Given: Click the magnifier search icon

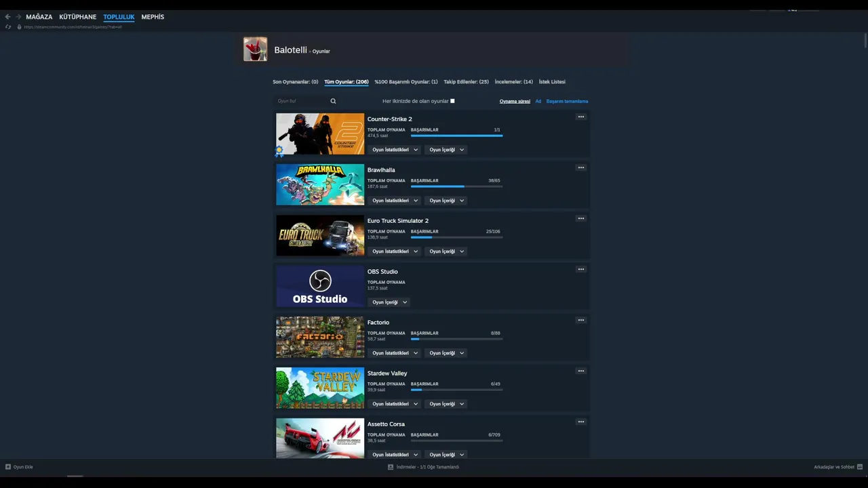Looking at the screenshot, I should (333, 101).
